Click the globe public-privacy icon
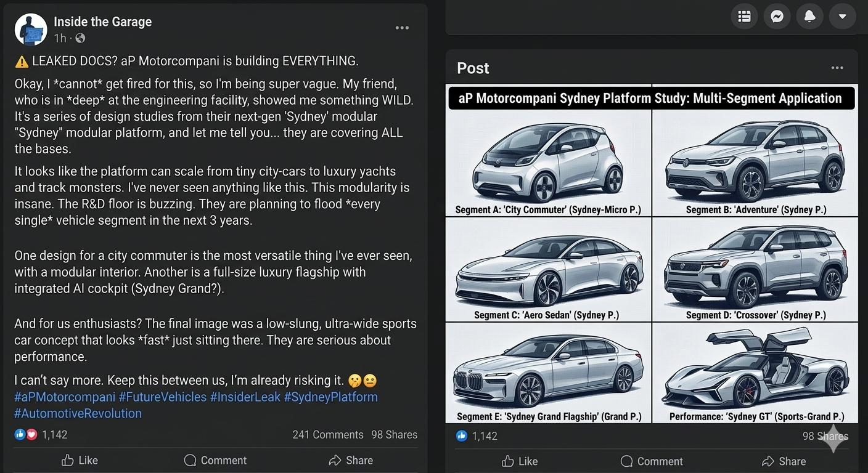The height and width of the screenshot is (473, 868). coord(80,38)
